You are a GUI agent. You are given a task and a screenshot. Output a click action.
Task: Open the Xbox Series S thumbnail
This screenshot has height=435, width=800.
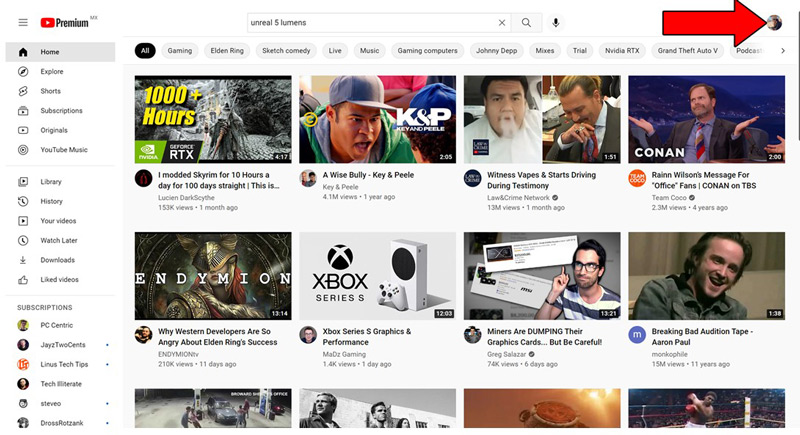coord(378,276)
